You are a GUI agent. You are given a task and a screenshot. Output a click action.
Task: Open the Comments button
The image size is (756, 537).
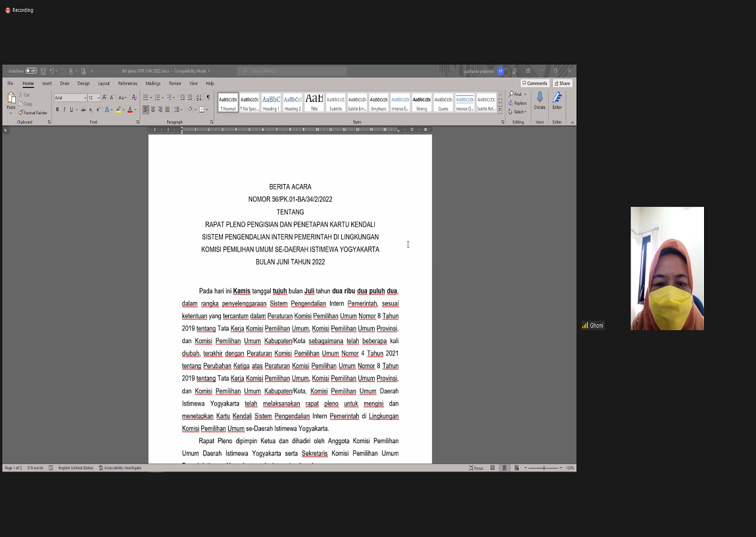534,83
